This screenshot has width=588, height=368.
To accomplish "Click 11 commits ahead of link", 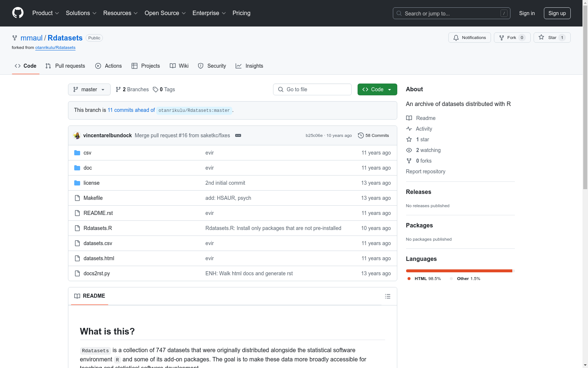I will 131,110.
